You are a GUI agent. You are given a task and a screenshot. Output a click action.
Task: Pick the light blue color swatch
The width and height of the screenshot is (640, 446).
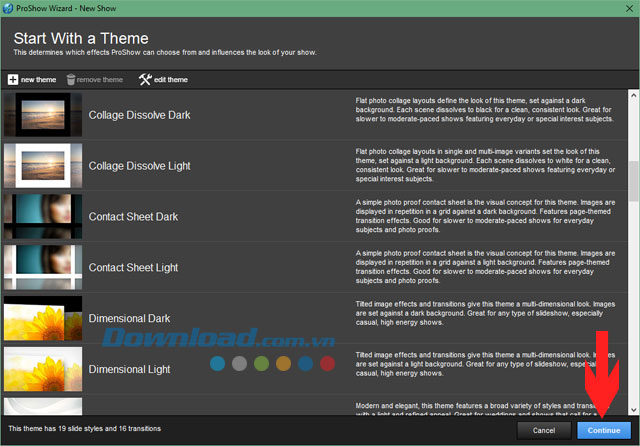point(218,363)
